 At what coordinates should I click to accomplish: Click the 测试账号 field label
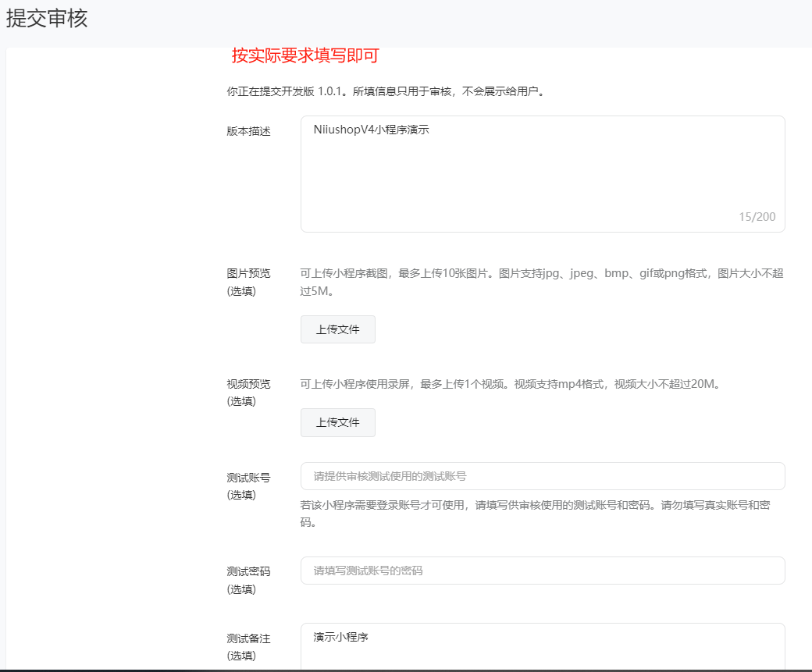248,478
